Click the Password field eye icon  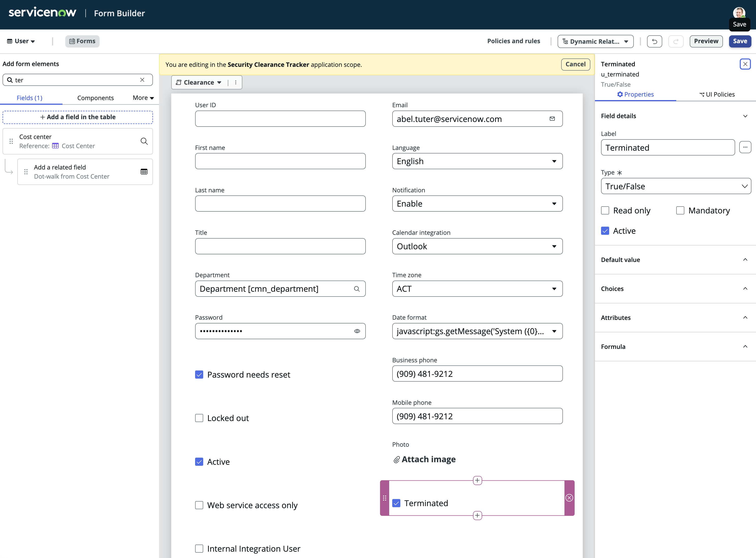[357, 331]
